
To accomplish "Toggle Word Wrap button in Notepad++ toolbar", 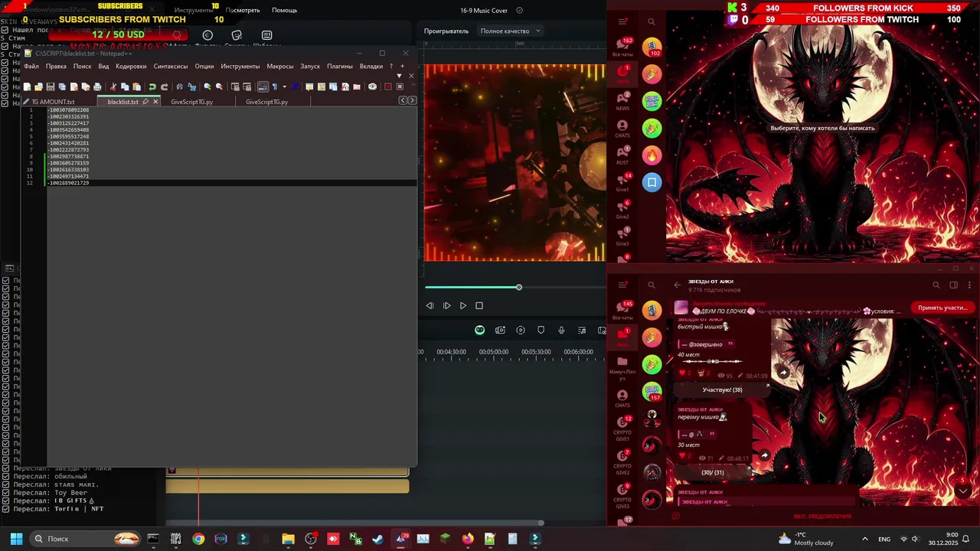I will [263, 86].
